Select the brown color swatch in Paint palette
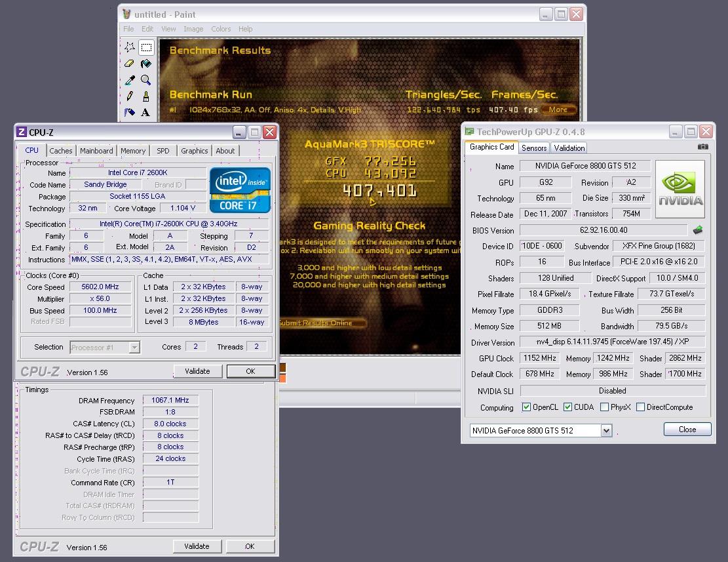Screen dimensions: 728x562 click(x=282, y=369)
